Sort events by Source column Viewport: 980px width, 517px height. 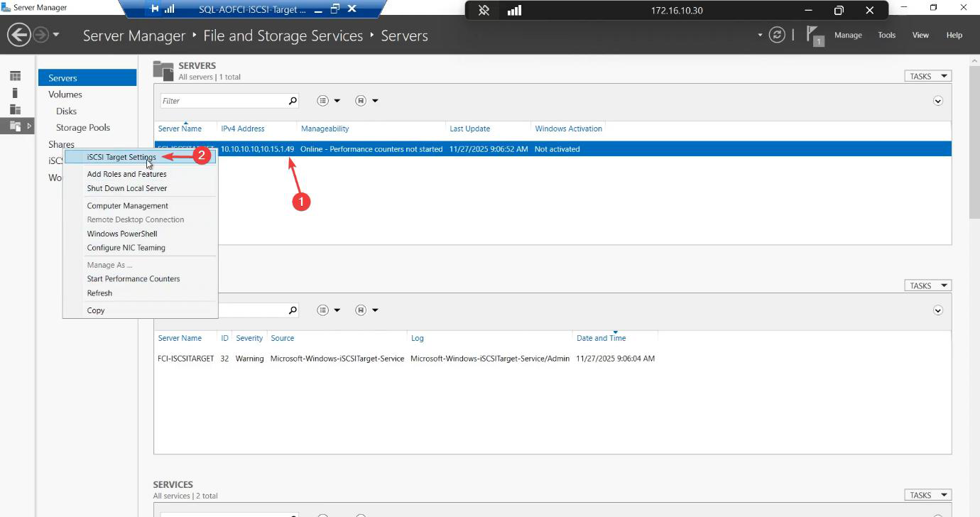(x=282, y=338)
